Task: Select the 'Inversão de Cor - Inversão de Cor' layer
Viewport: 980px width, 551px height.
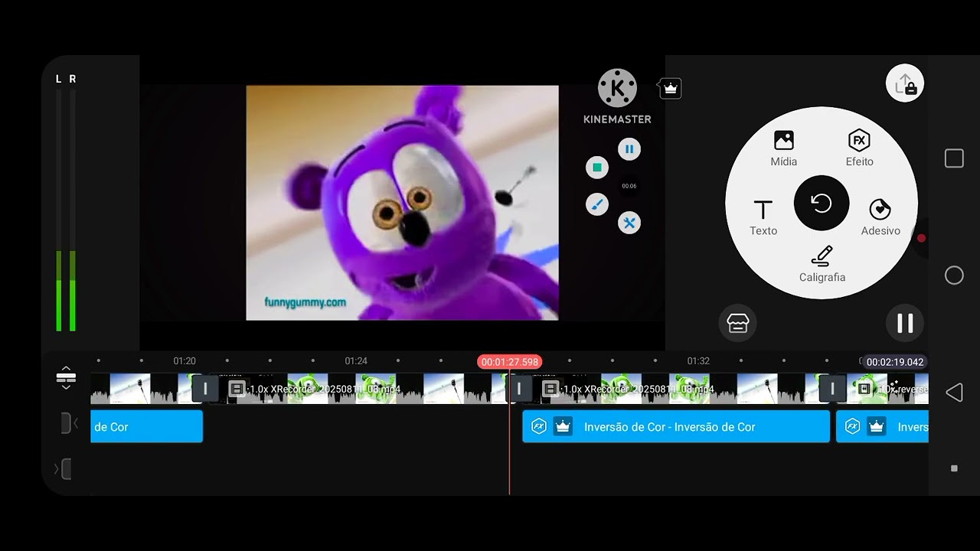Action: coord(676,427)
